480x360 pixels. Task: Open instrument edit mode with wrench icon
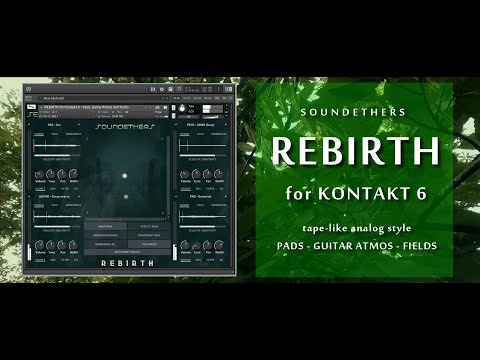click(32, 107)
